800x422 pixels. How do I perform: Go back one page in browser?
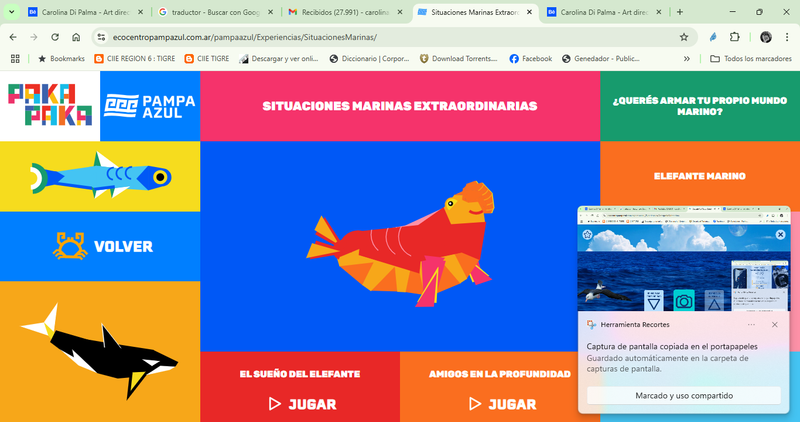[13, 37]
